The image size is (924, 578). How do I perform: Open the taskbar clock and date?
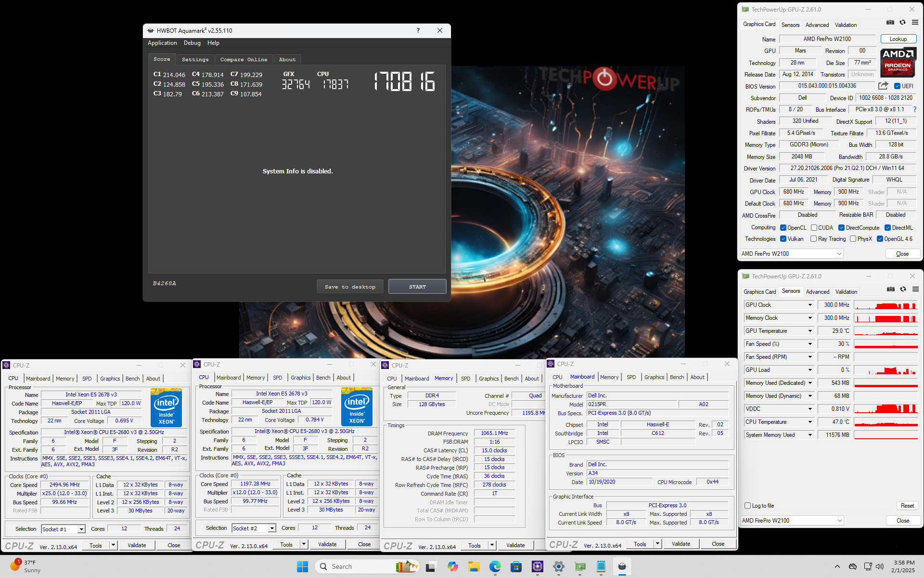(904, 566)
